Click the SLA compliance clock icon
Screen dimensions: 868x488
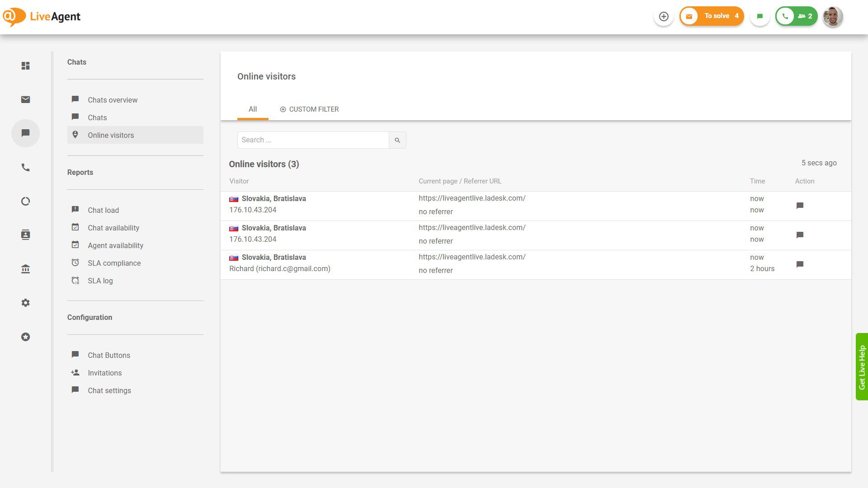pos(75,262)
